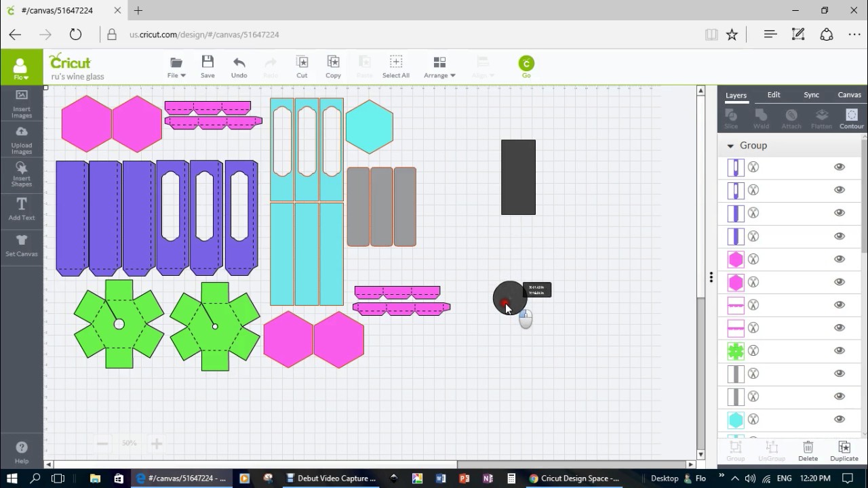Toggle visibility of the cyan hexagon layer

[840, 420]
